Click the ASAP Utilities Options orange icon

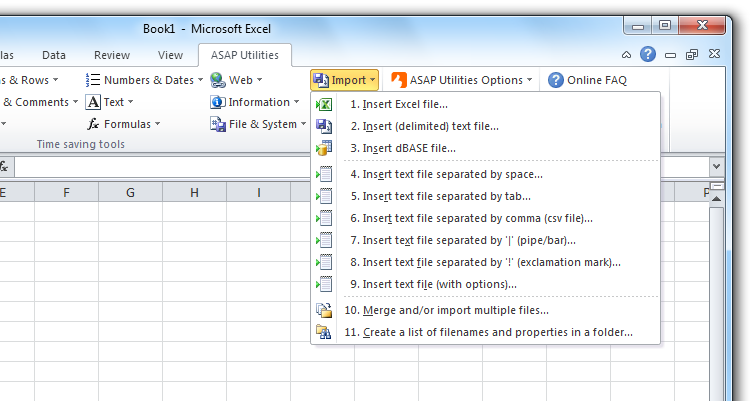399,80
